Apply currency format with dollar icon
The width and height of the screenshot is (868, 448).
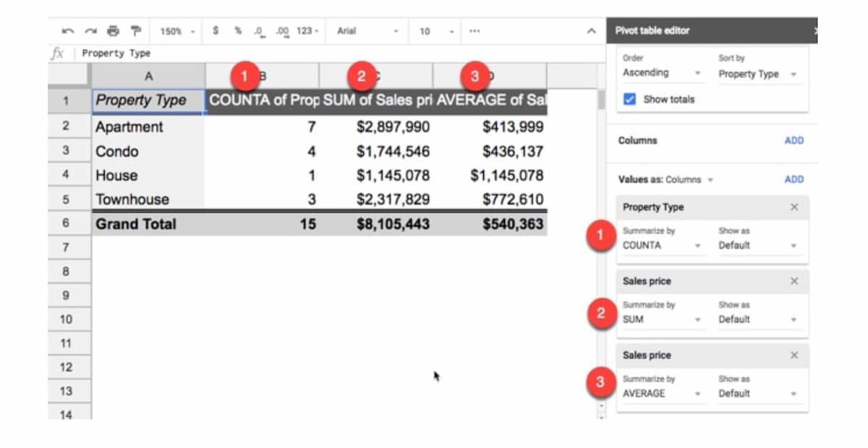coord(216,31)
